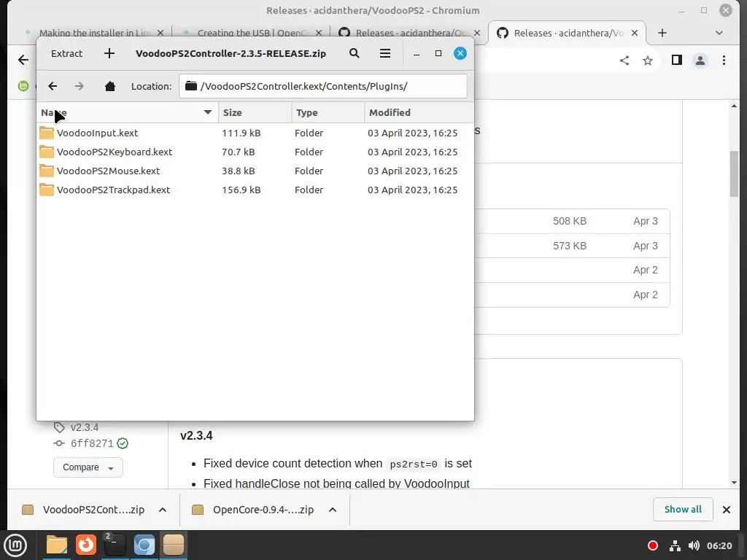Viewport: 747px width, 560px height.
Task: Sort archive list by Size column
Action: [255, 112]
